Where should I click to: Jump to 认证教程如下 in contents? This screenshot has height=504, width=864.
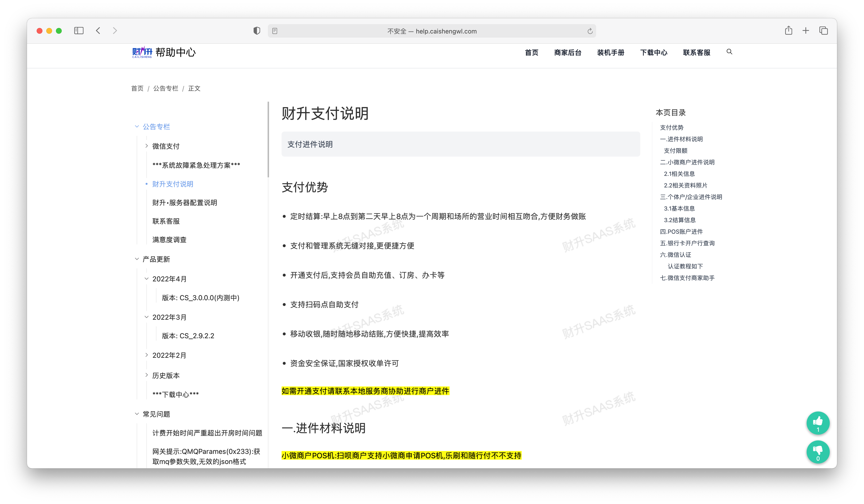pyautogui.click(x=685, y=266)
